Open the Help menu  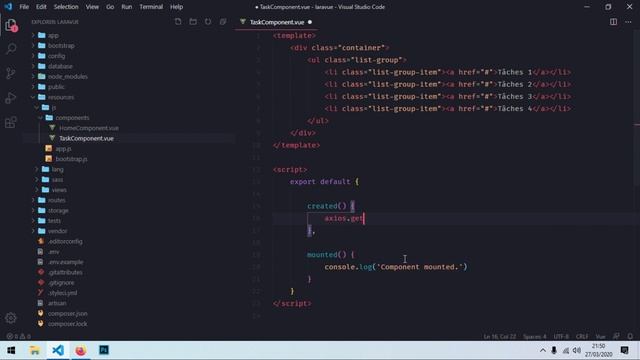pyautogui.click(x=176, y=7)
